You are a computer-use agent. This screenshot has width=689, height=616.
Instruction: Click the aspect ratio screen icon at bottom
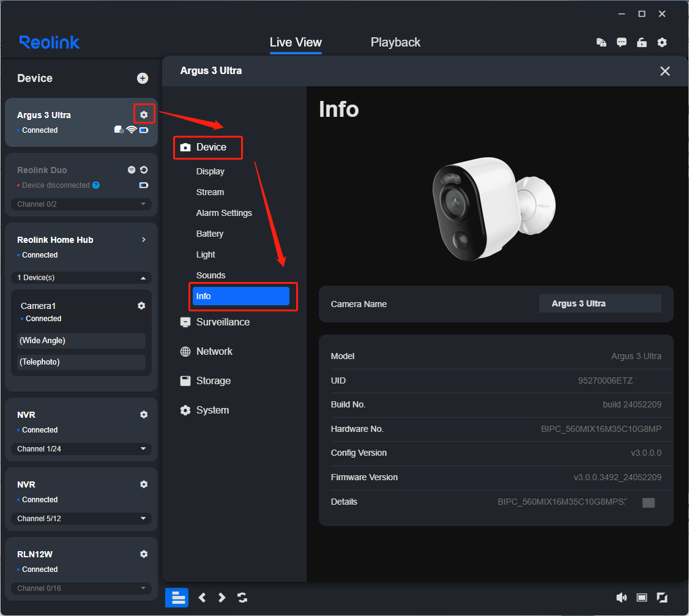click(641, 598)
